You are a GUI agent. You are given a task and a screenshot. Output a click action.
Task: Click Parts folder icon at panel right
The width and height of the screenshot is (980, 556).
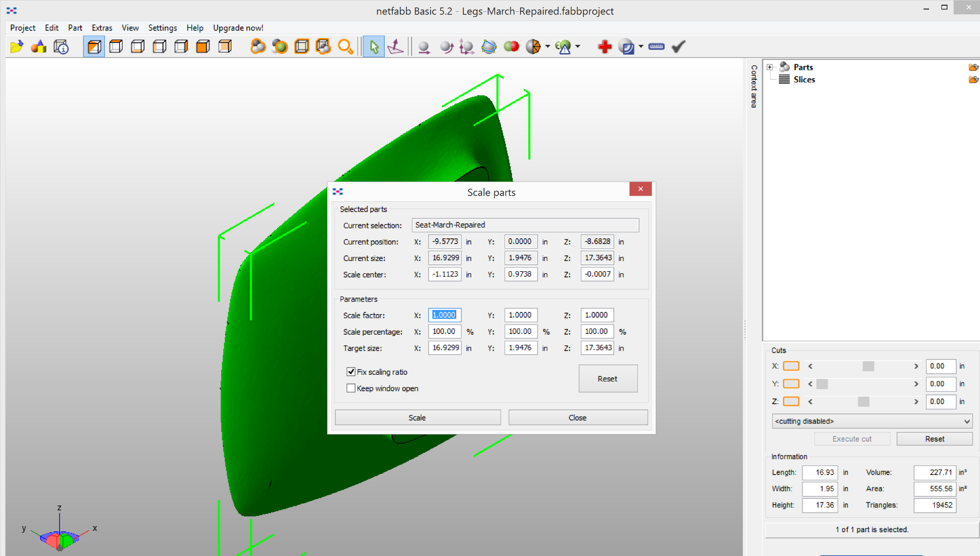coord(973,67)
